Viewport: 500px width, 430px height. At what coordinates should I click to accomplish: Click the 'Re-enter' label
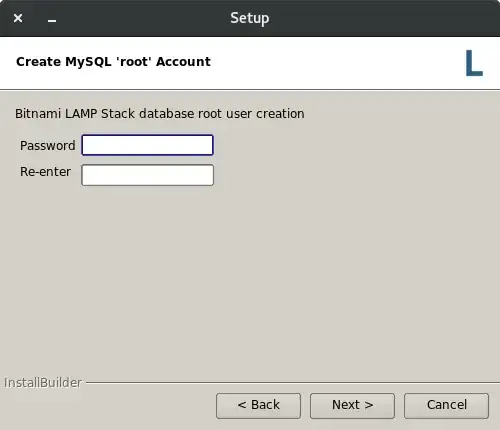click(45, 172)
